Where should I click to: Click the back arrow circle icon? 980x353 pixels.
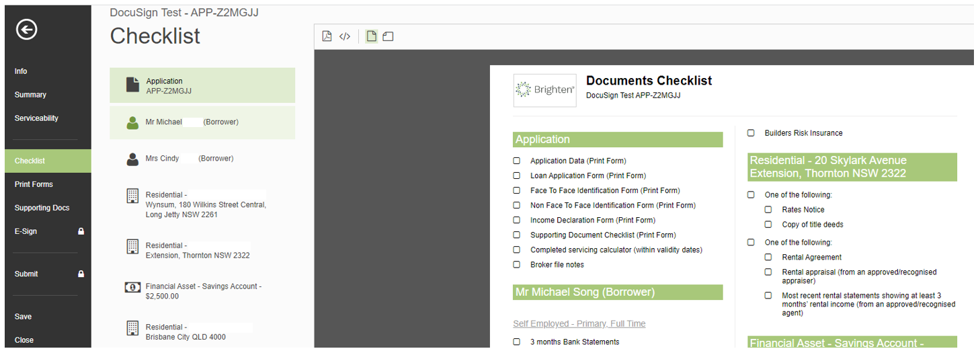[26, 30]
